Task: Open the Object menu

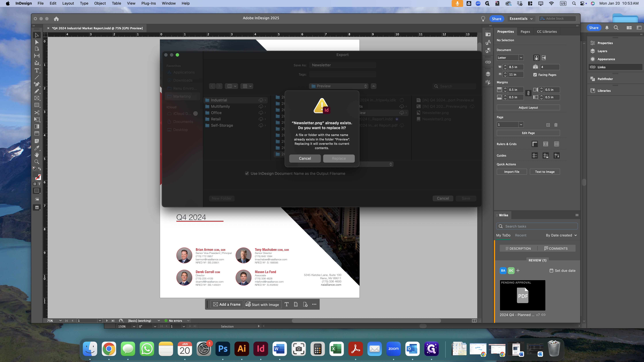Action: pos(100,3)
